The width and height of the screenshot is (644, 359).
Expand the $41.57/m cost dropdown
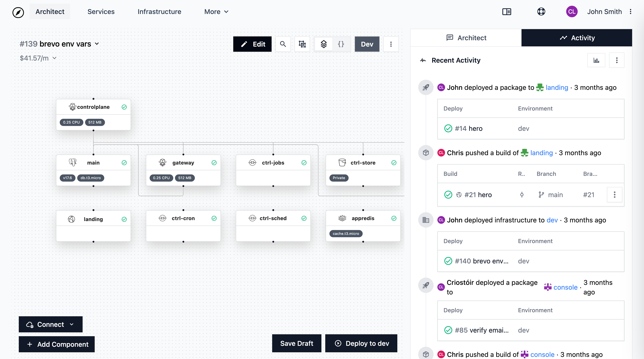click(54, 58)
